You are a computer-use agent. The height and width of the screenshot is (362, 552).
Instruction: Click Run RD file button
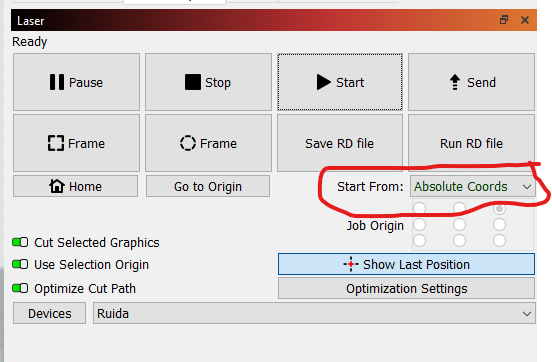click(471, 143)
